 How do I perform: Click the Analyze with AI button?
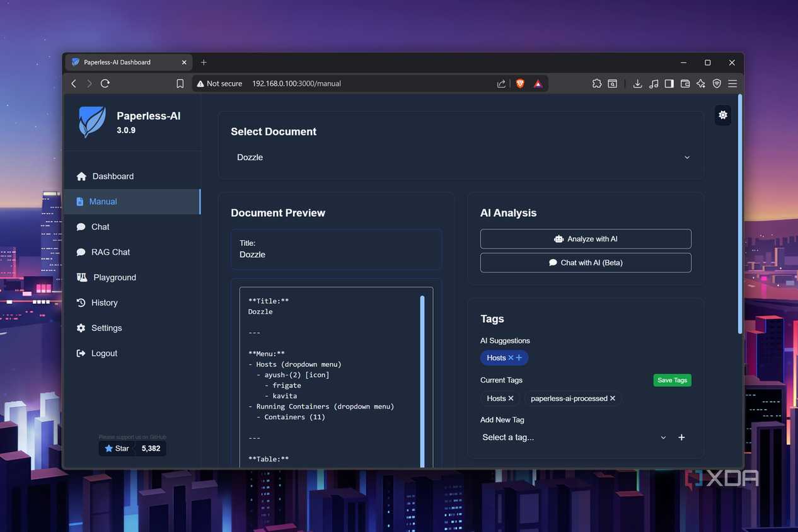586,239
